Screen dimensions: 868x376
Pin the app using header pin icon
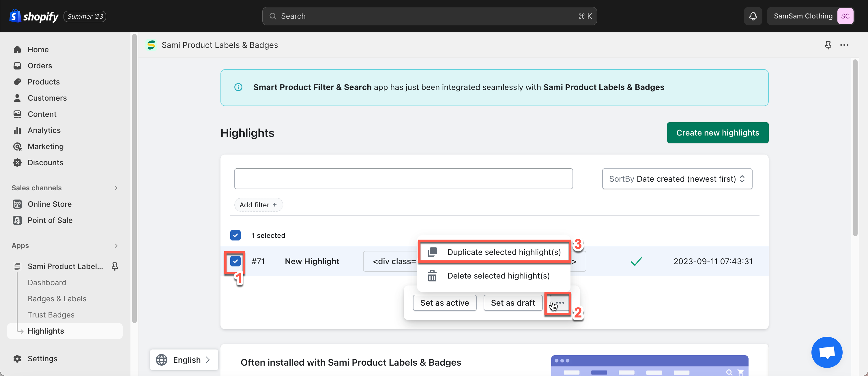tap(828, 45)
